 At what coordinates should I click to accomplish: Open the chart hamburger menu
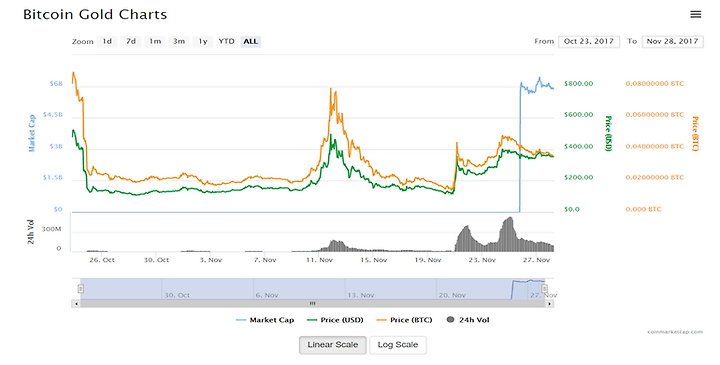(695, 14)
